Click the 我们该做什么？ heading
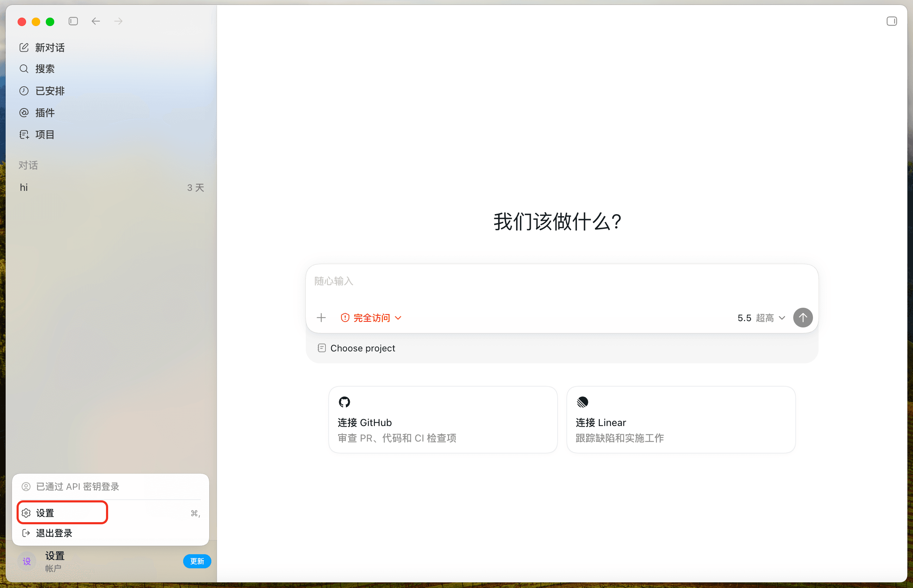The width and height of the screenshot is (913, 588). click(558, 222)
